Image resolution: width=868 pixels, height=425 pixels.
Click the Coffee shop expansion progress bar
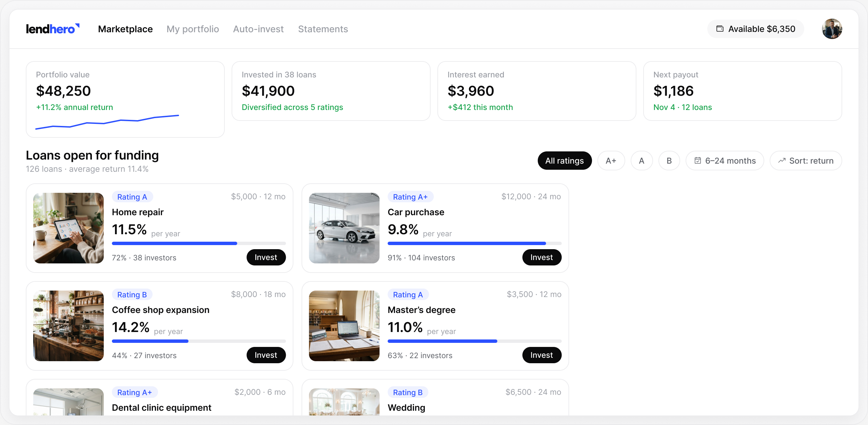click(199, 341)
